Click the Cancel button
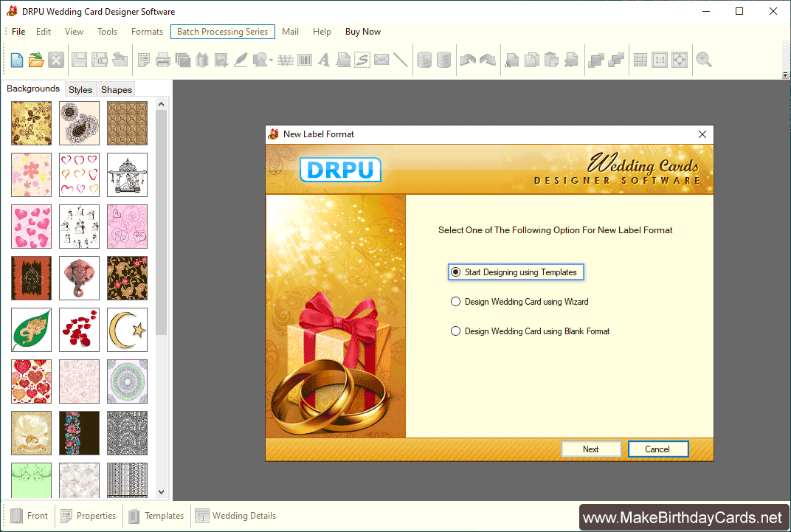The image size is (791, 532). pos(658,449)
